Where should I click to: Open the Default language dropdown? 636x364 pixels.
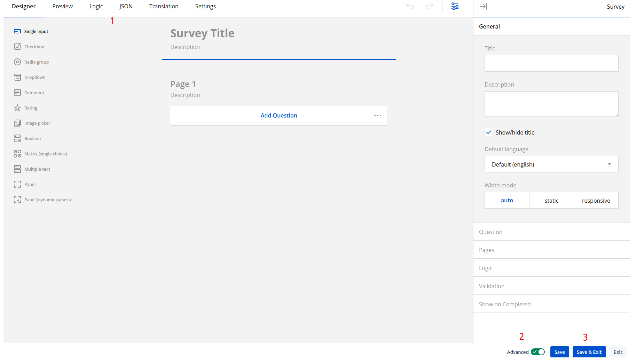(551, 164)
